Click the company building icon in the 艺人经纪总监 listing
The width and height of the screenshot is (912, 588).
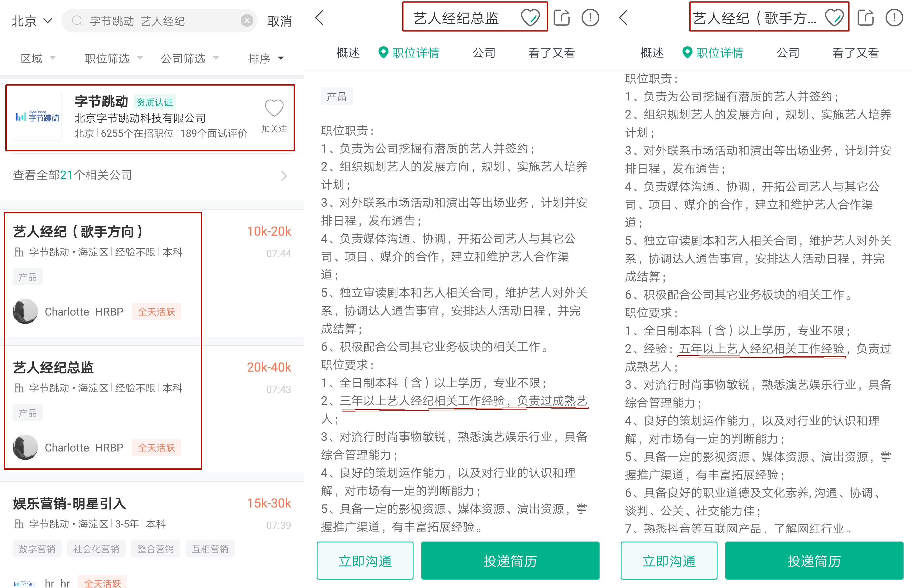(19, 388)
